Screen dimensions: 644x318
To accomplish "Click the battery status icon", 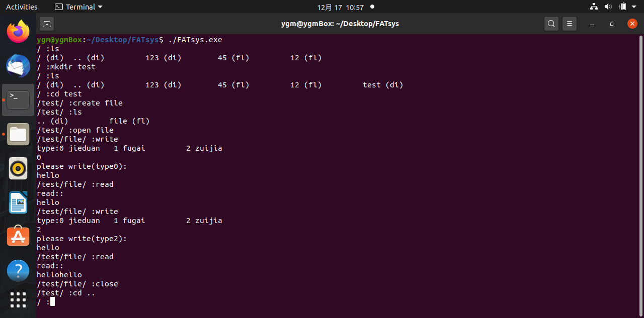I will [623, 7].
